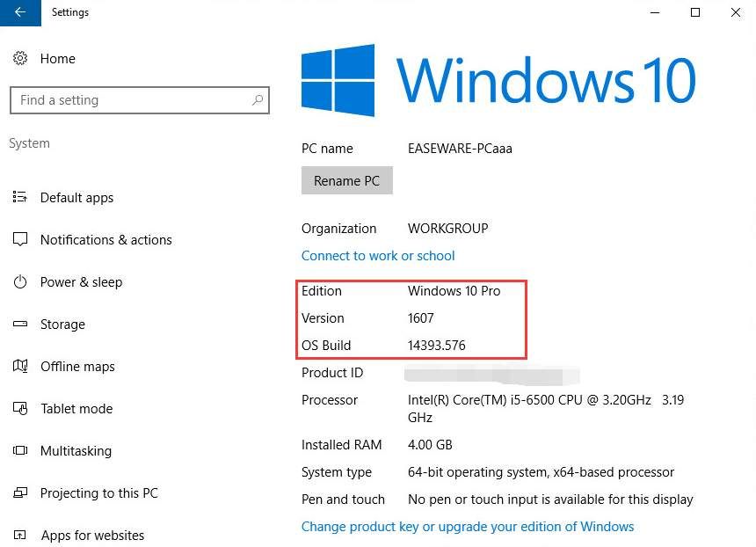Click the Default apps list icon
Image resolution: width=756 pixels, height=547 pixels.
20,198
